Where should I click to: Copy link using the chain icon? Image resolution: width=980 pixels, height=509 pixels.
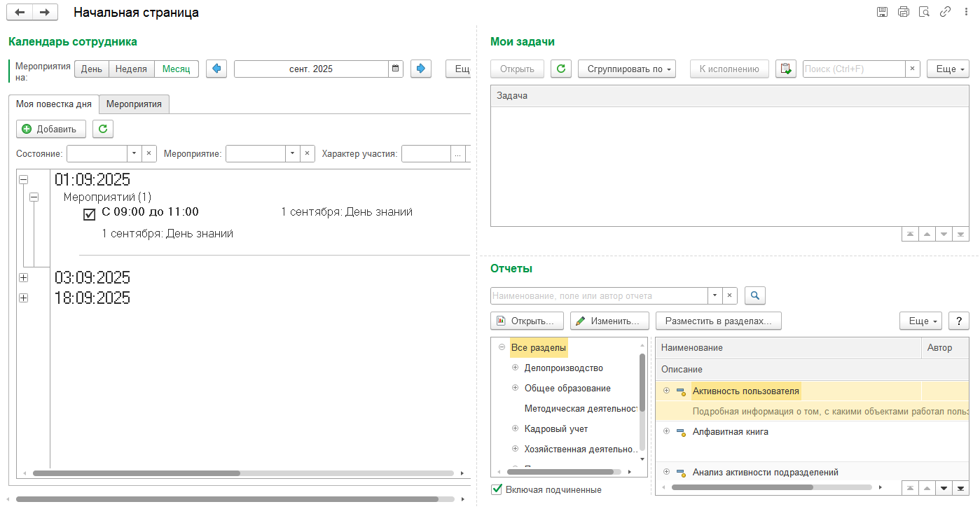click(945, 12)
